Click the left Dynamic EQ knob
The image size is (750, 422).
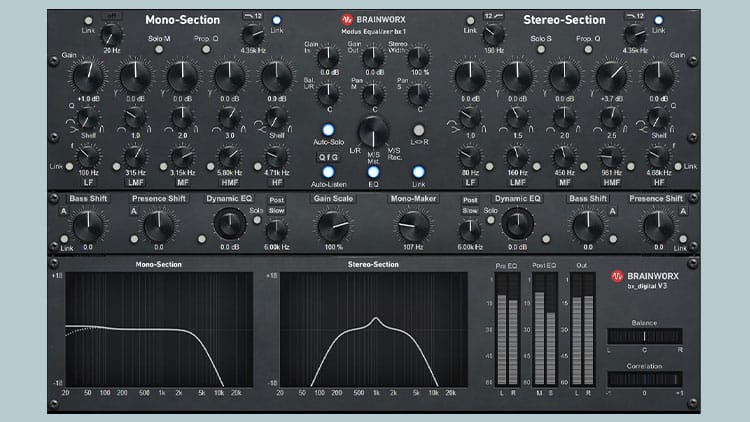click(x=229, y=223)
